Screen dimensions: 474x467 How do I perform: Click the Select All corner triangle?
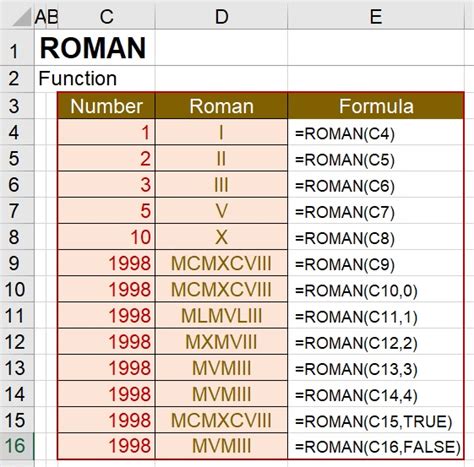(x=21, y=17)
